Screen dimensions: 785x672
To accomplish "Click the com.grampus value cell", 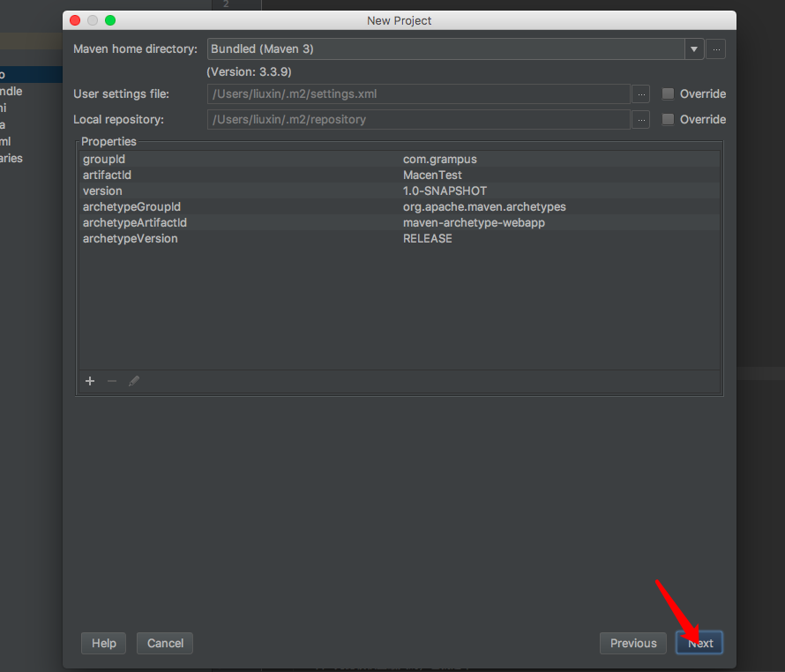I will point(439,160).
